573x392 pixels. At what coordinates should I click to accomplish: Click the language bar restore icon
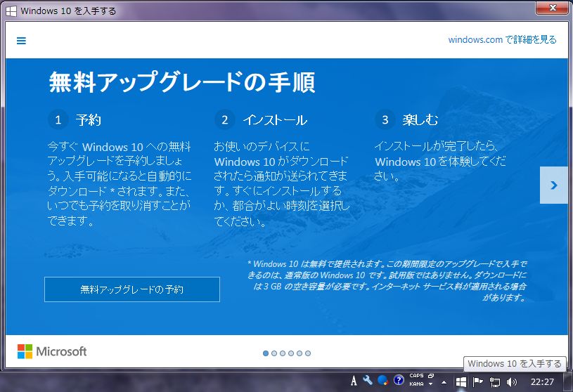pos(431,376)
